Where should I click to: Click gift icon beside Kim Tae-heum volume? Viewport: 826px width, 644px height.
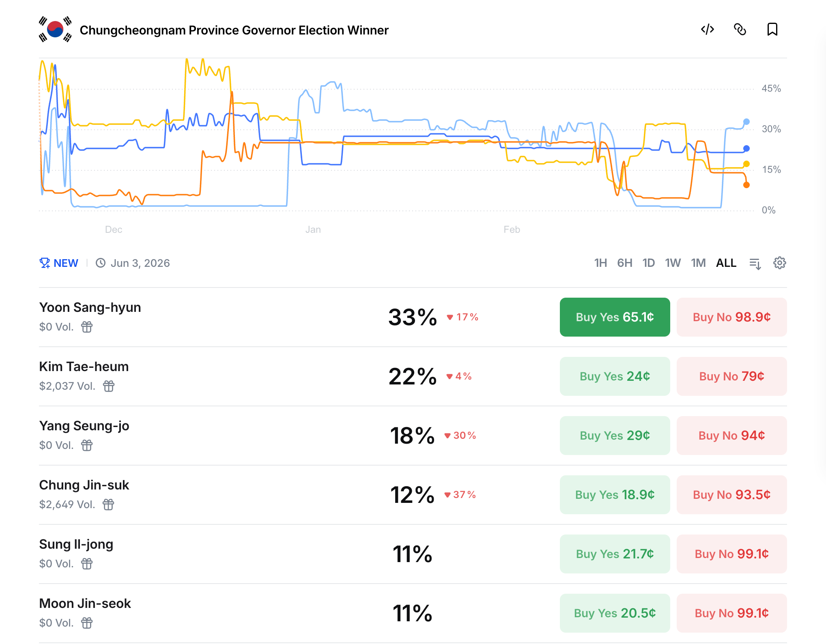coord(109,386)
